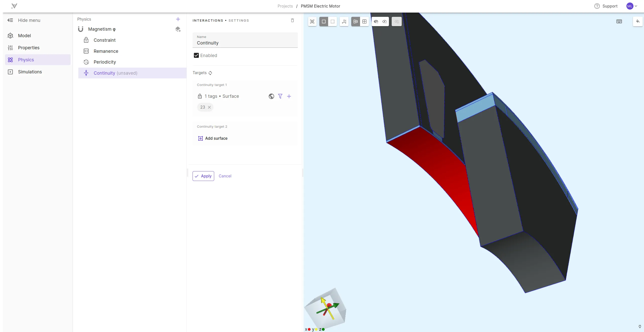Image resolution: width=644 pixels, height=332 pixels.
Task: Click the Simulations play icon
Action: tap(10, 72)
